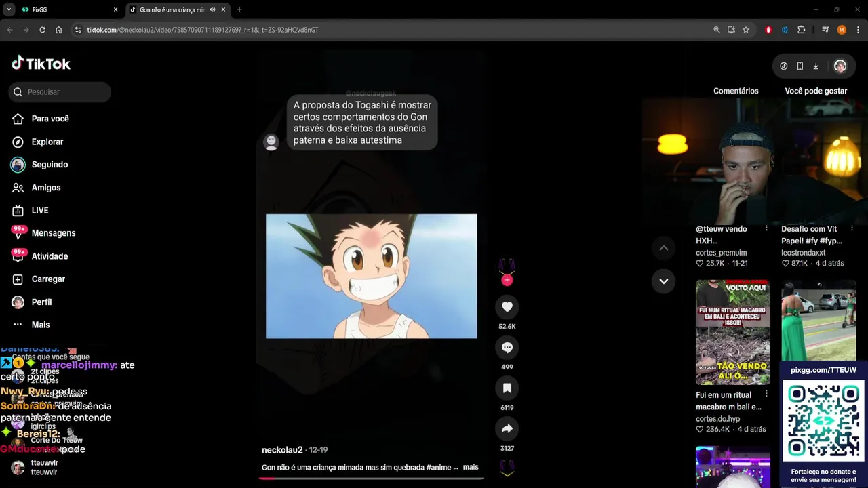
Task: Open the zoom magnifier in address bar
Action: point(717,30)
